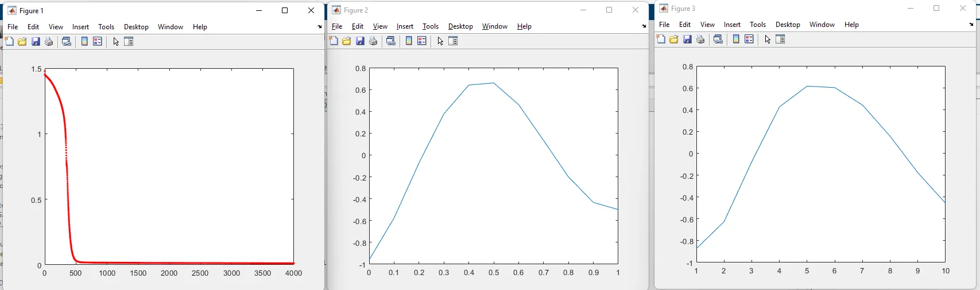Click the print icon in Figure 3

click(x=700, y=40)
